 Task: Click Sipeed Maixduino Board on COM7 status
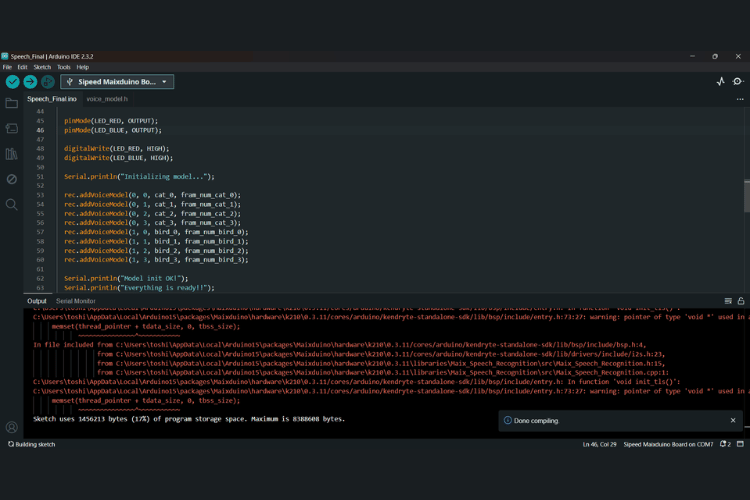point(668,444)
